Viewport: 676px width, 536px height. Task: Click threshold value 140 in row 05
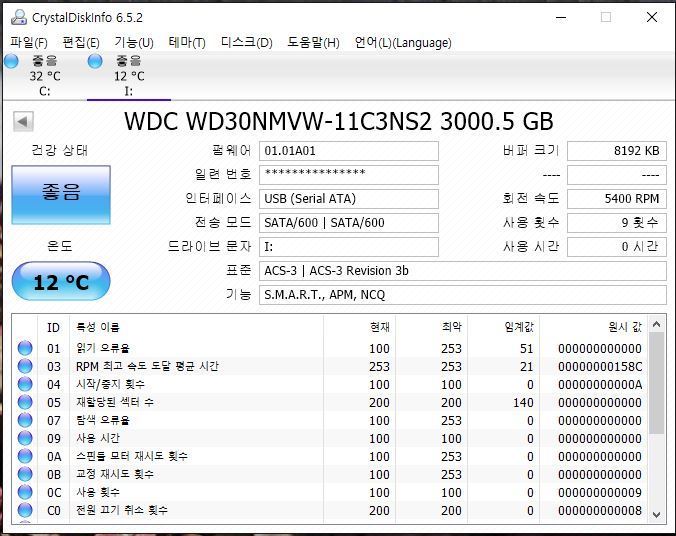(x=523, y=403)
